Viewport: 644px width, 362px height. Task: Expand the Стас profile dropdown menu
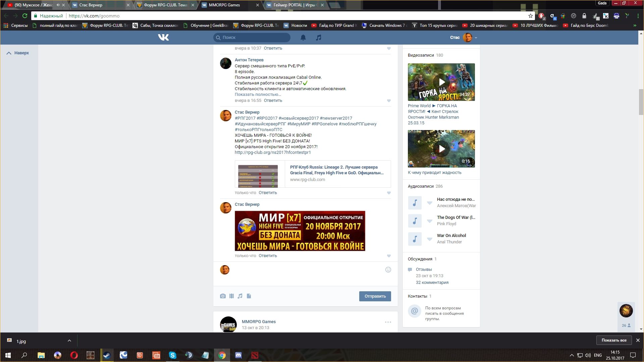coord(476,38)
